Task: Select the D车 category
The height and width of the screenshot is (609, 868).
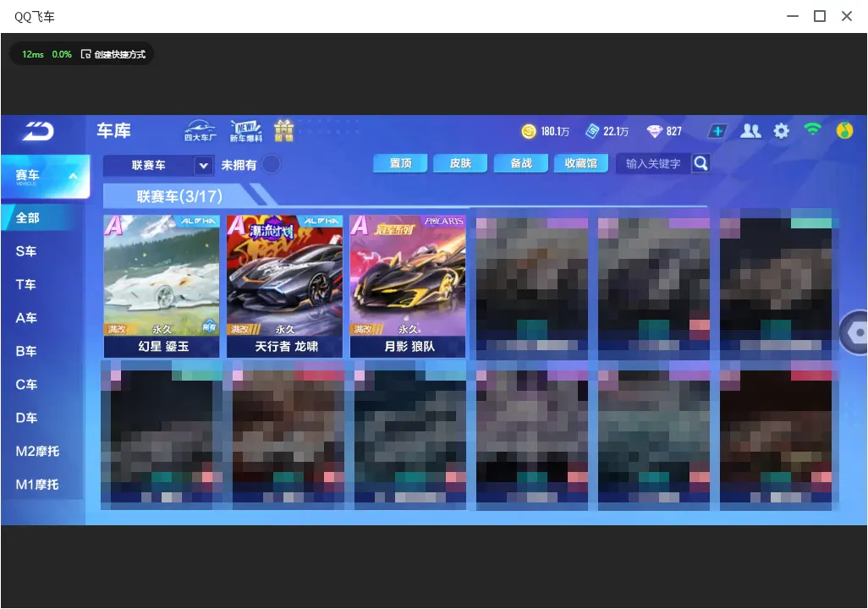Action: coord(26,418)
